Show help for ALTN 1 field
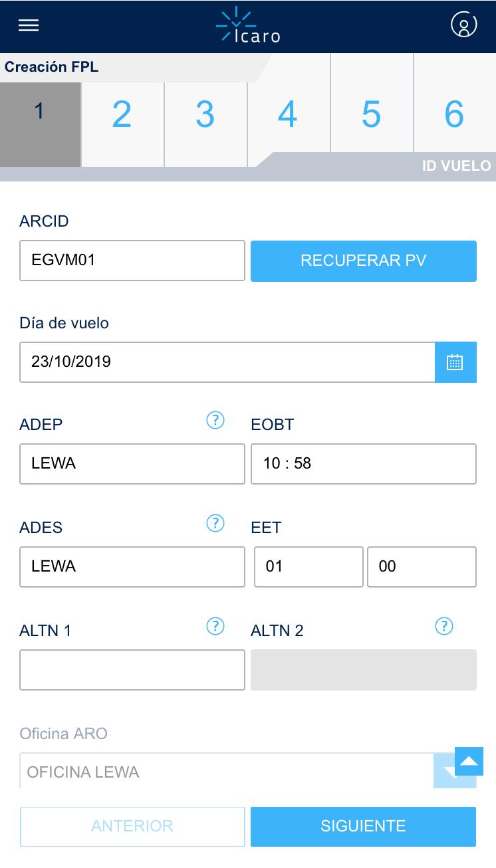This screenshot has width=496, height=868. pyautogui.click(x=215, y=626)
